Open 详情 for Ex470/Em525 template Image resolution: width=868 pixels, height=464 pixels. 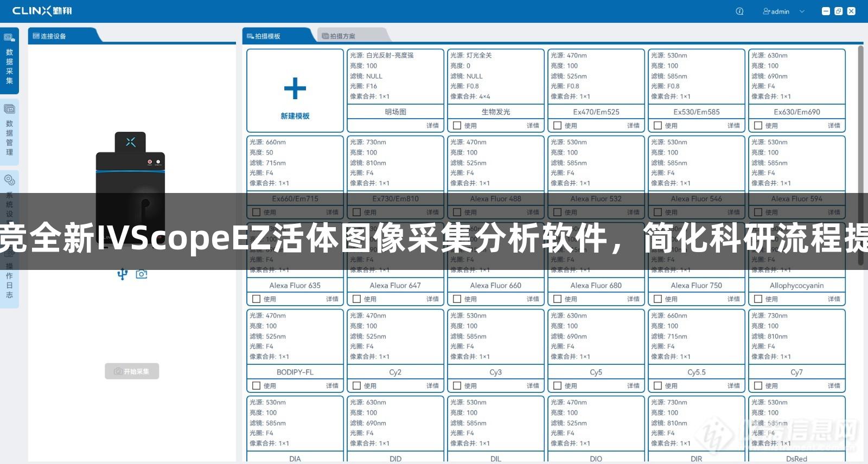(x=633, y=126)
